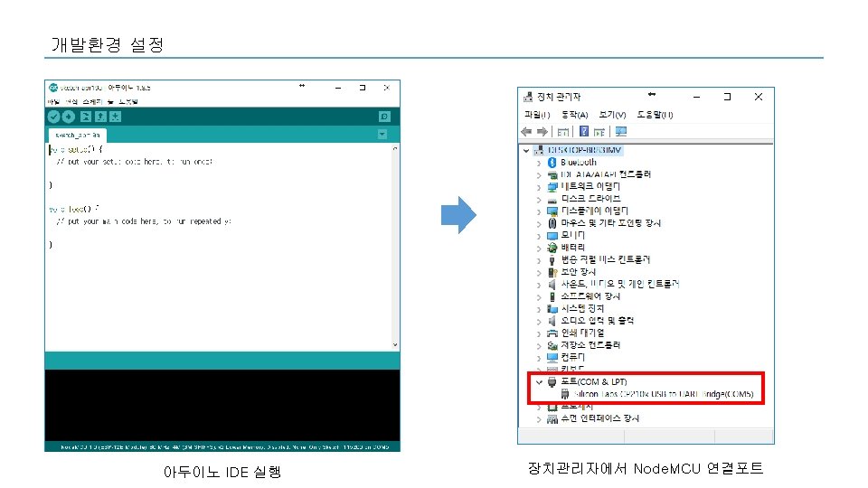The image size is (868, 488).
Task: Click the audio input/output speaker icon
Action: pyautogui.click(x=552, y=321)
